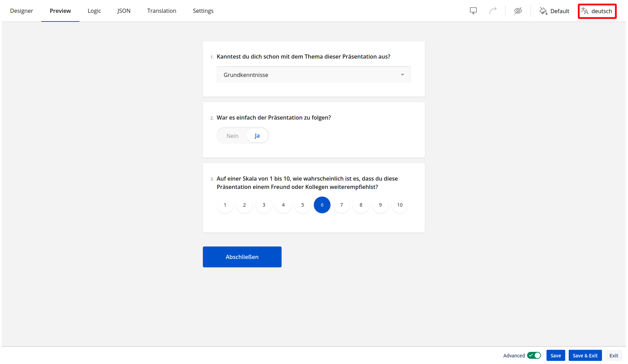628x364 pixels.
Task: Choose rating 10 on the scale
Action: point(399,205)
